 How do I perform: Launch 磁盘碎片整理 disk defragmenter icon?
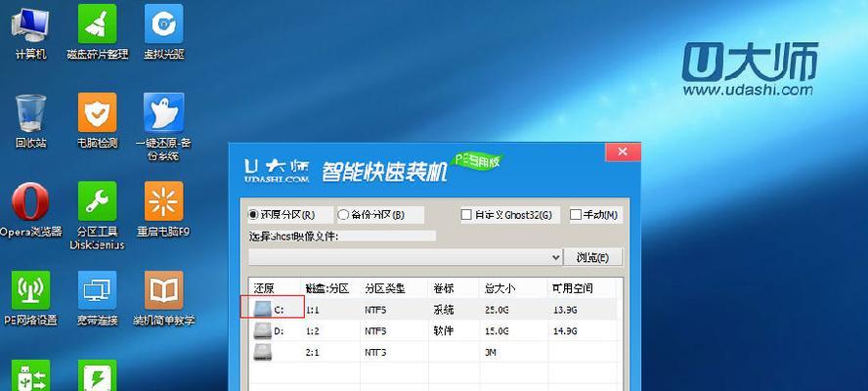97,23
